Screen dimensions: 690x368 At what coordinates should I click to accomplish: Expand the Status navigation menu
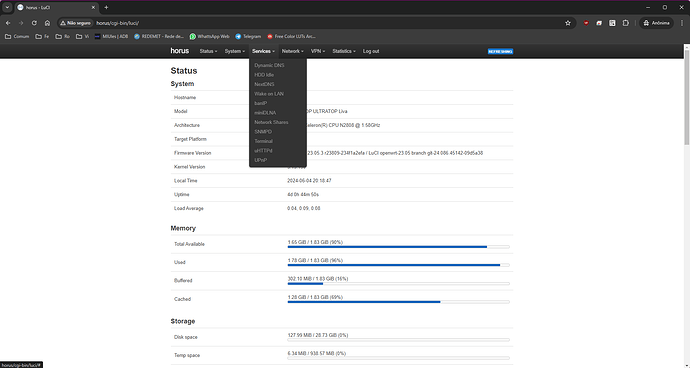tap(208, 52)
